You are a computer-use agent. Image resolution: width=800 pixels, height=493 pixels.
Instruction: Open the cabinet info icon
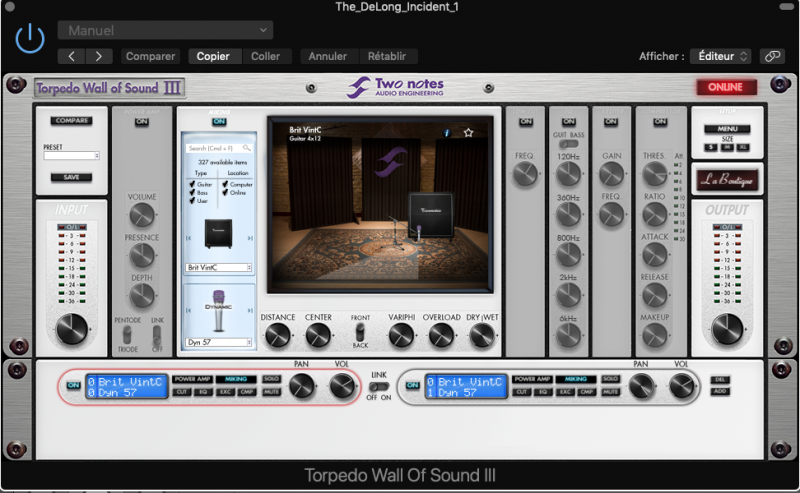pos(447,132)
